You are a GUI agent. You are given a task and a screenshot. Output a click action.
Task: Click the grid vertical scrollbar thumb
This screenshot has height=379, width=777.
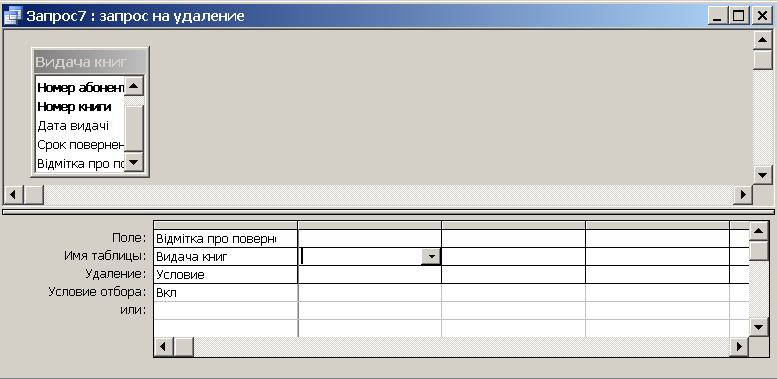[x=759, y=250]
